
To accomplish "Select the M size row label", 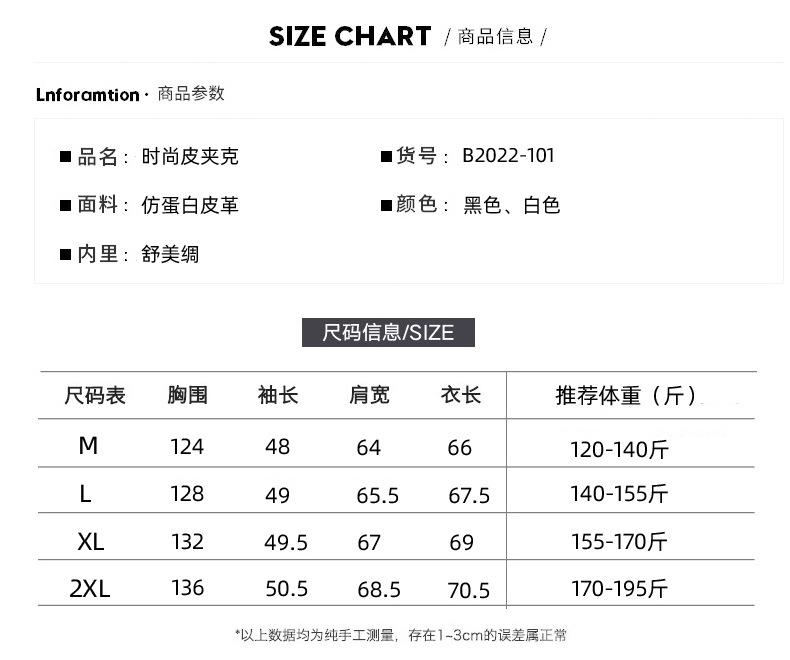I will pyautogui.click(x=88, y=446).
